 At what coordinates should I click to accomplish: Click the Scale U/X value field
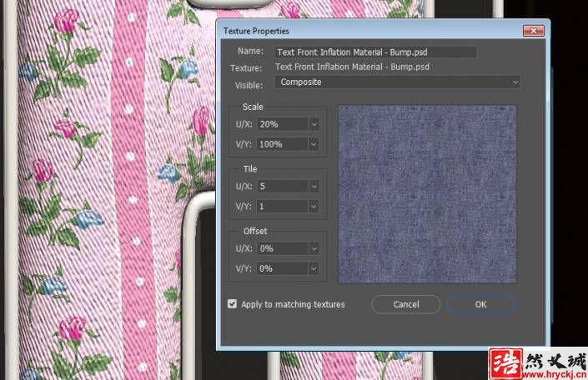point(283,124)
